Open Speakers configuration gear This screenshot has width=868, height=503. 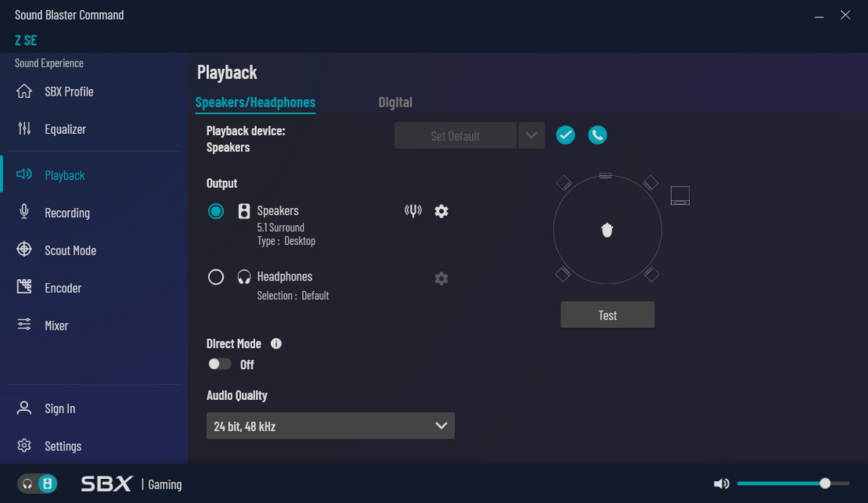click(x=441, y=211)
